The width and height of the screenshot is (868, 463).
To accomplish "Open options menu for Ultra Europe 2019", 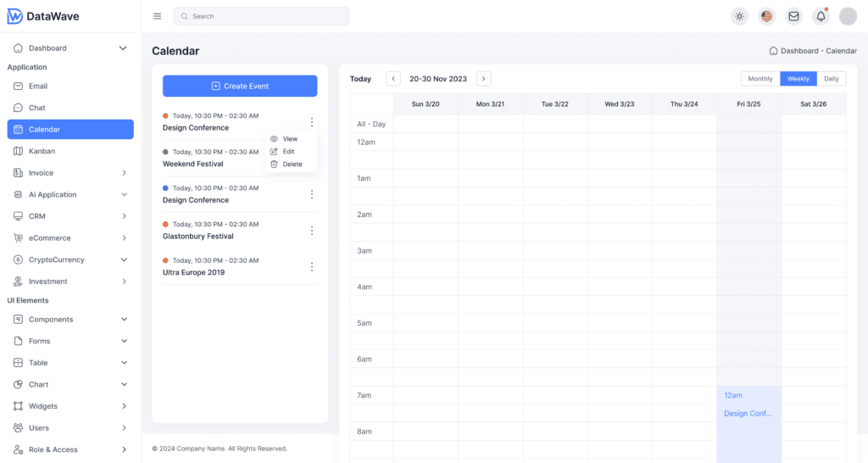I will [312, 267].
